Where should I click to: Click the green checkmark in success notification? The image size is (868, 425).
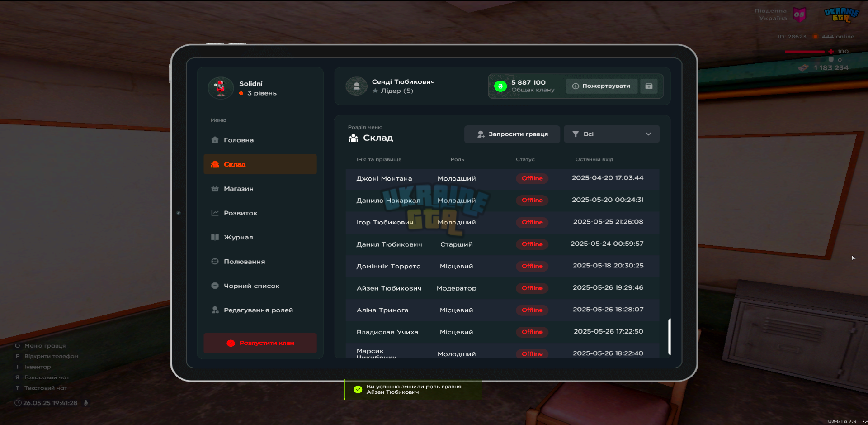[x=358, y=389]
